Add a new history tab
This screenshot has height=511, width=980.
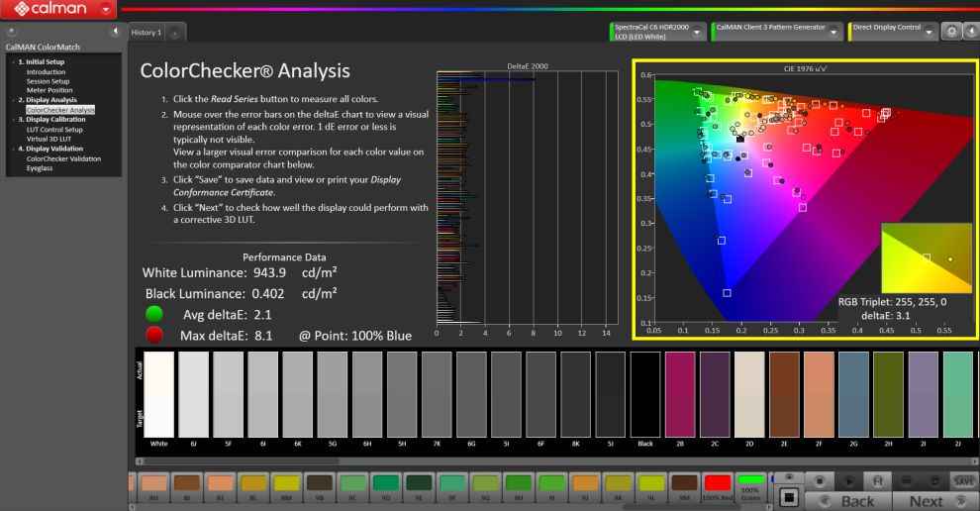coord(175,33)
